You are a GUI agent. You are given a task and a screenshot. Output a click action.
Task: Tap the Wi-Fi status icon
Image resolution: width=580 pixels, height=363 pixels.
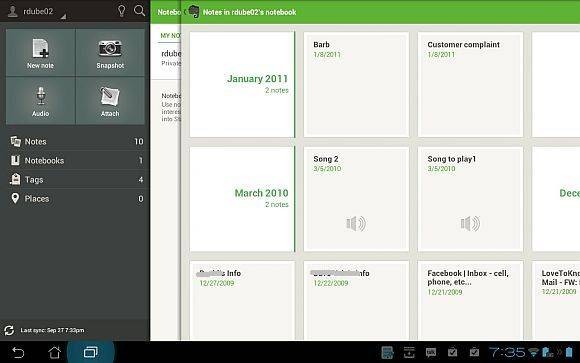533,352
